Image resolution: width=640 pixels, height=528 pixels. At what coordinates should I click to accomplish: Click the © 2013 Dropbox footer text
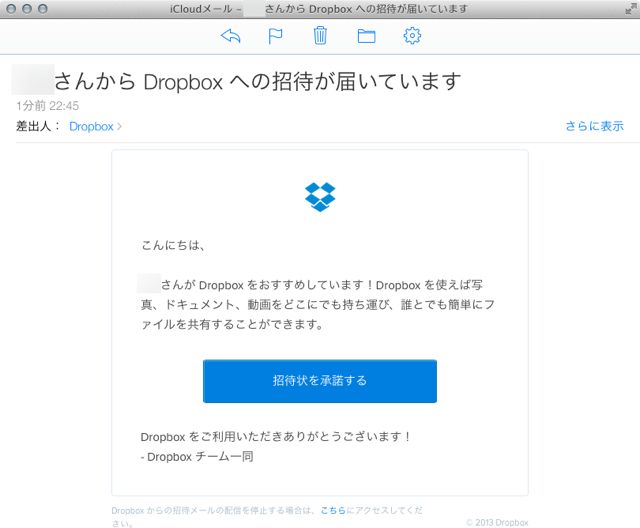tap(498, 522)
